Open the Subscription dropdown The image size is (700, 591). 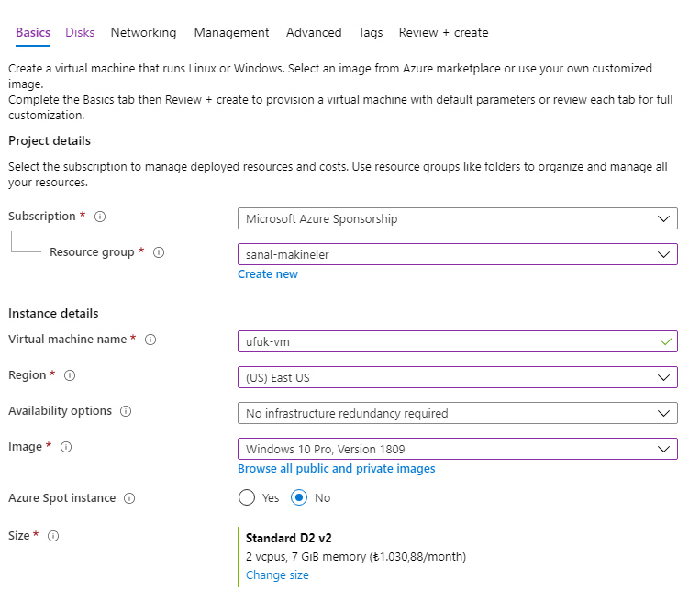(458, 218)
